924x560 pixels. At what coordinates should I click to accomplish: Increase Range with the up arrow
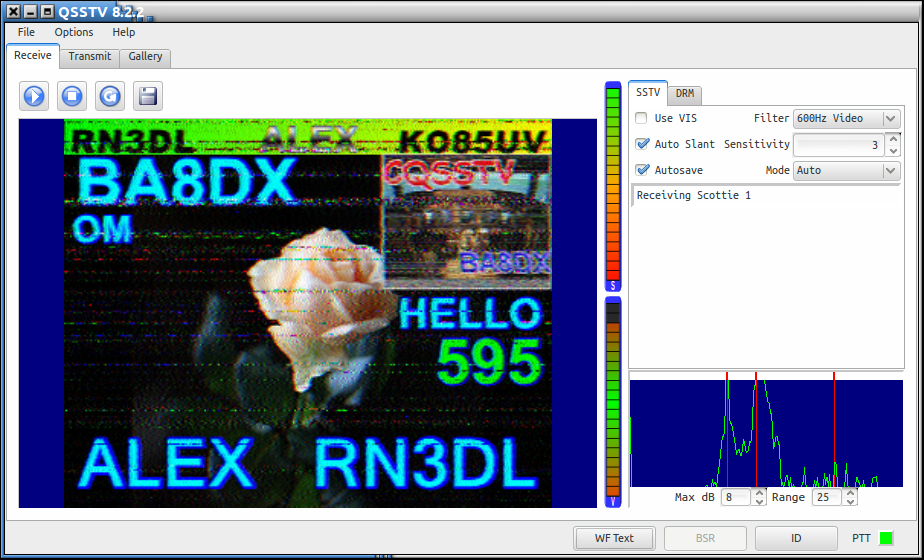850,493
